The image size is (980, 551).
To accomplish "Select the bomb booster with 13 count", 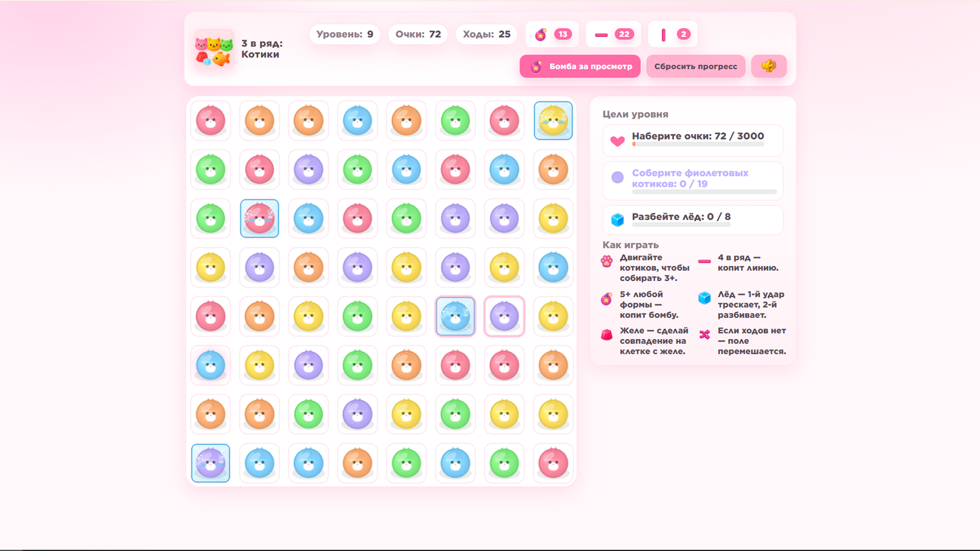I will [552, 34].
